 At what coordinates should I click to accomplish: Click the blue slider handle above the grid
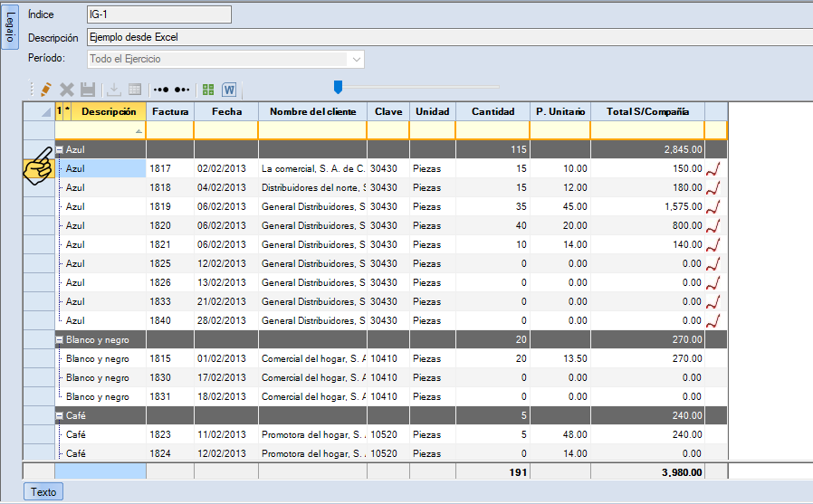tap(338, 87)
